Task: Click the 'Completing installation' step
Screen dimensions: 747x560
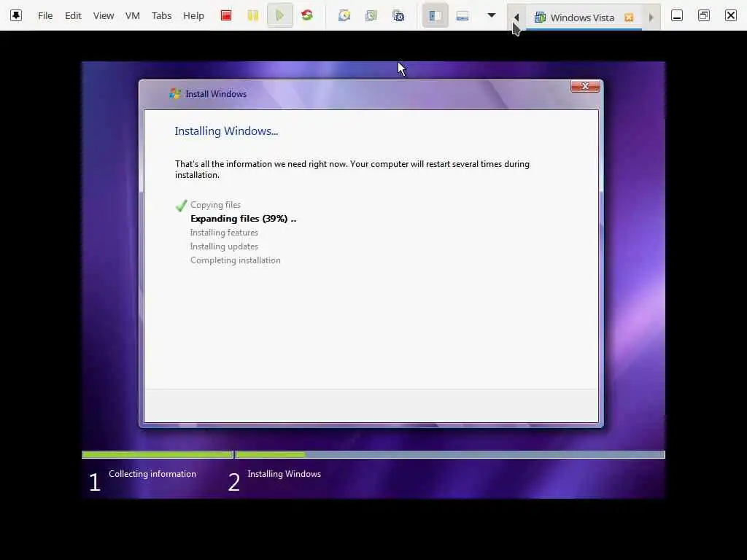Action: [x=236, y=260]
